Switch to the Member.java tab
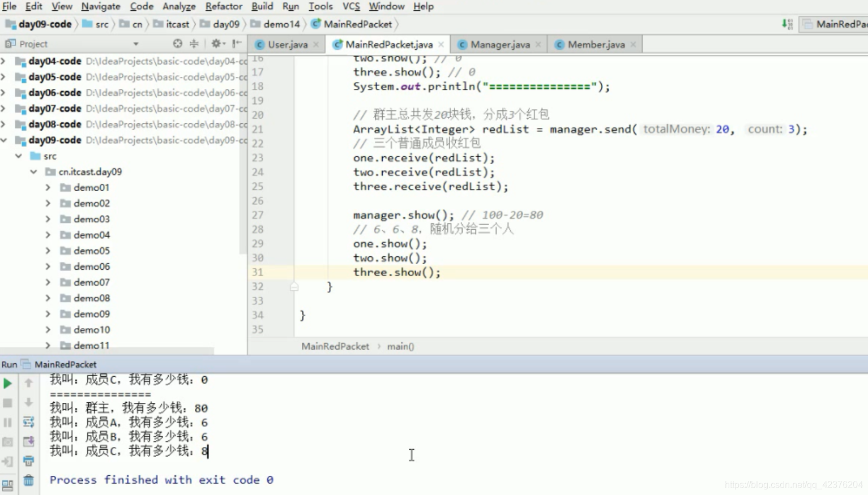The height and width of the screenshot is (495, 868). (x=596, y=44)
